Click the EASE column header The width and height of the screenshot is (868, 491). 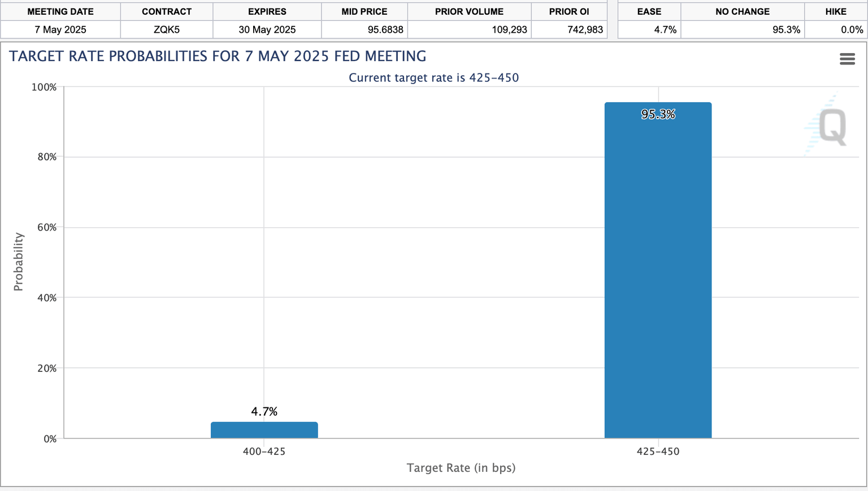coord(649,11)
